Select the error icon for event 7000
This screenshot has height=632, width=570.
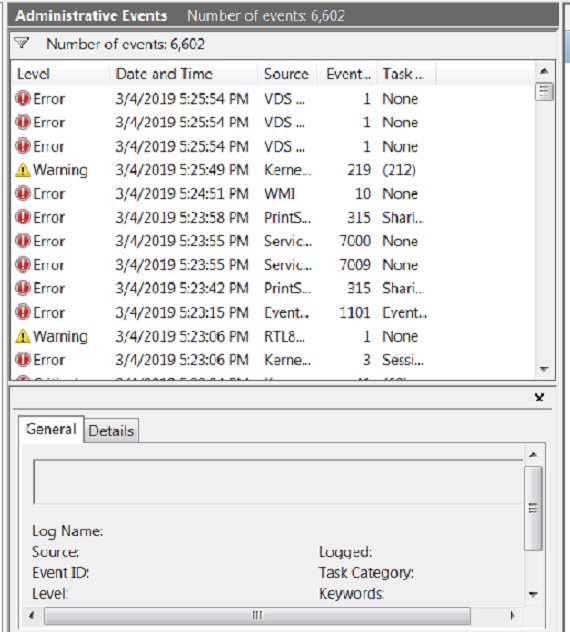pos(23,241)
